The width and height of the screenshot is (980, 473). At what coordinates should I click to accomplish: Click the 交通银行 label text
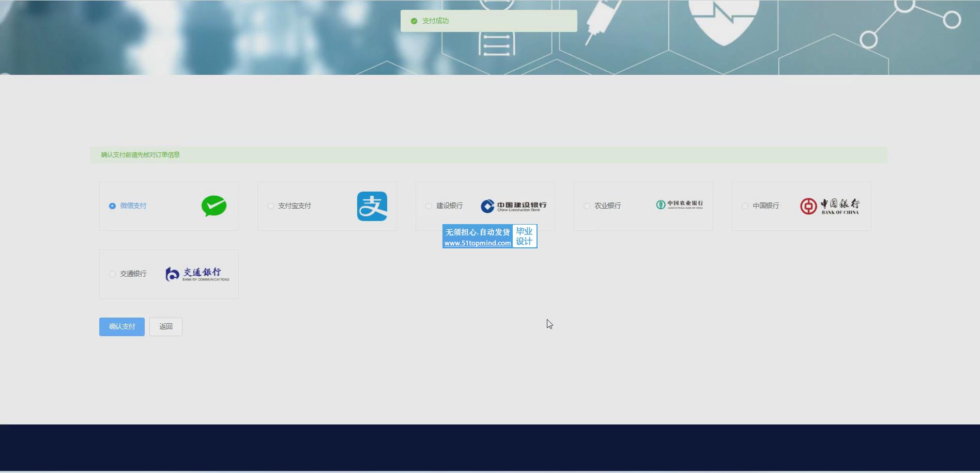(x=133, y=274)
